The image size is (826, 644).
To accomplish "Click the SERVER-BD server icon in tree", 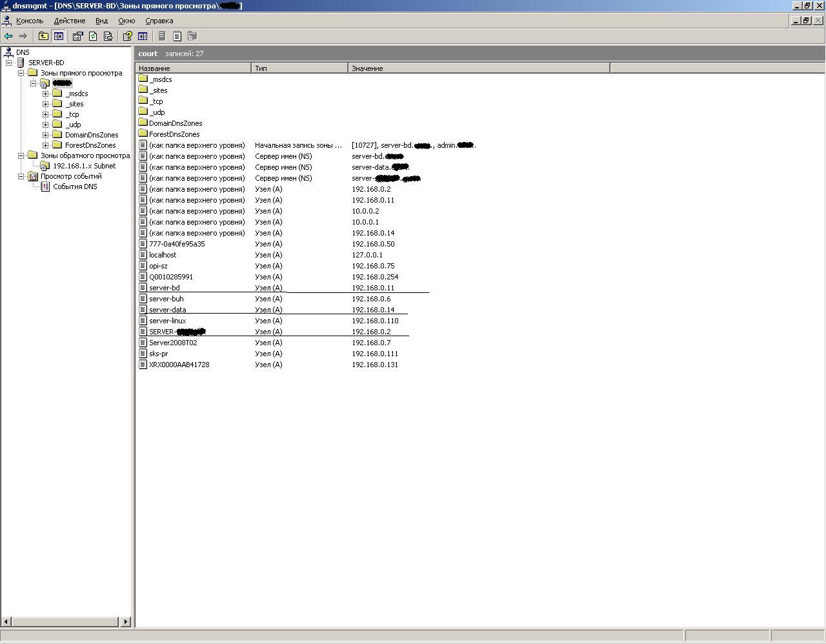I will coord(21,63).
